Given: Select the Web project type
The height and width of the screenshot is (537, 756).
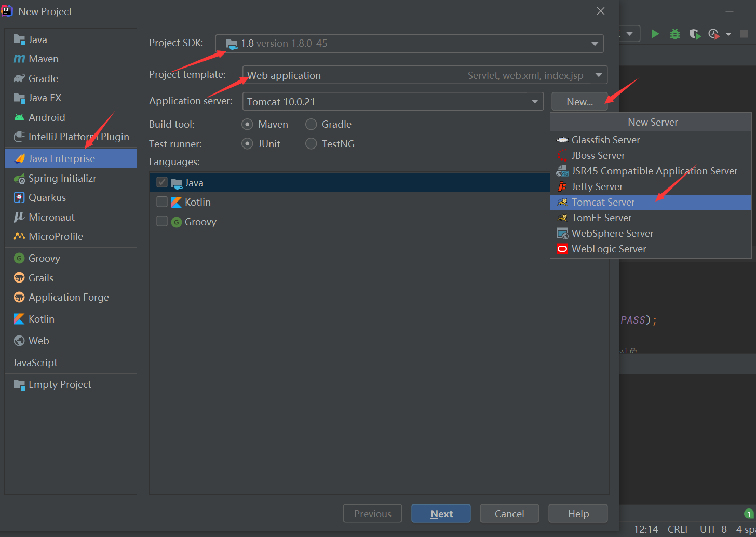Looking at the screenshot, I should click(71, 341).
